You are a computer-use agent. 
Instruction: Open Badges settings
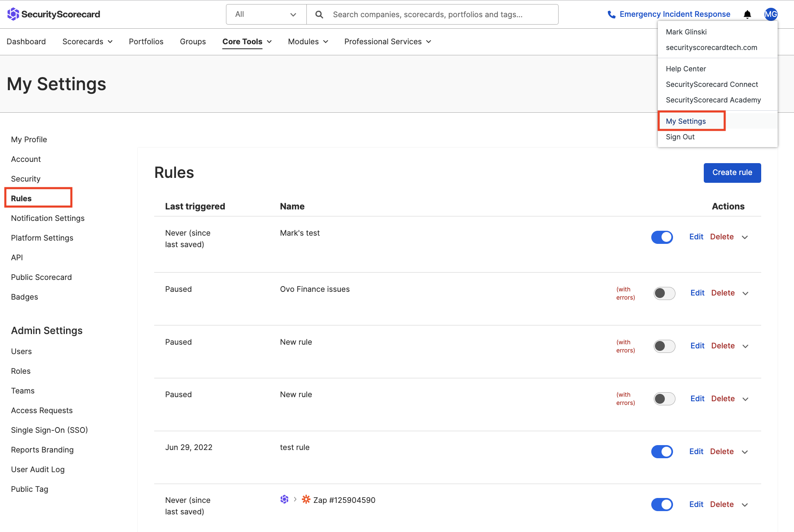coord(25,297)
